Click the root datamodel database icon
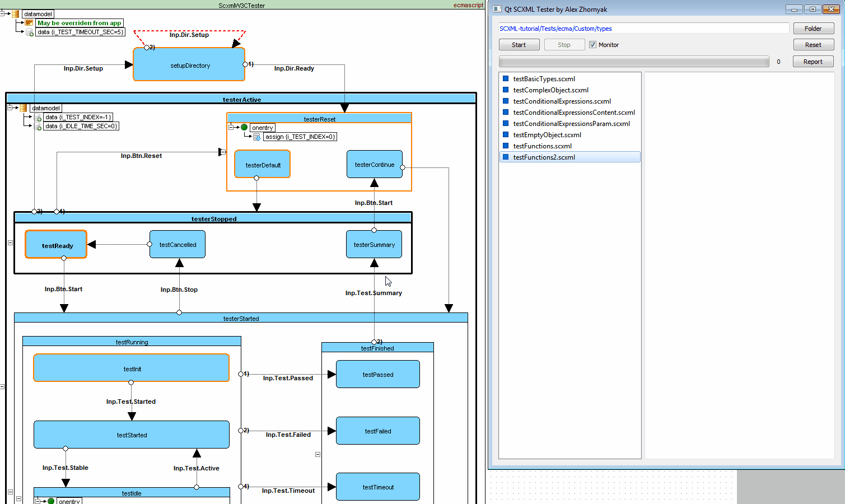This screenshot has width=845, height=504. point(16,14)
